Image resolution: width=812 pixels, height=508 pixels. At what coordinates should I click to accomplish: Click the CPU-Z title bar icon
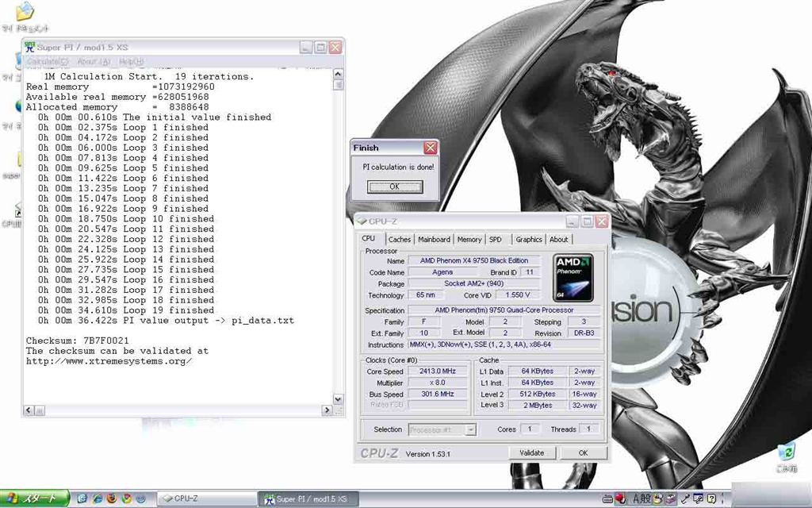click(x=362, y=221)
